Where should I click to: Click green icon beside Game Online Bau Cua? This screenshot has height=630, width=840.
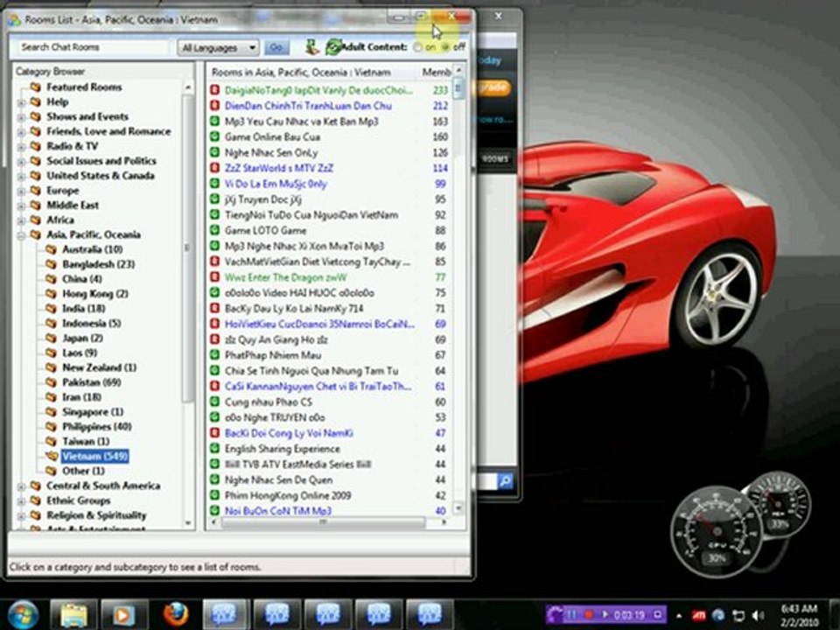coord(215,136)
